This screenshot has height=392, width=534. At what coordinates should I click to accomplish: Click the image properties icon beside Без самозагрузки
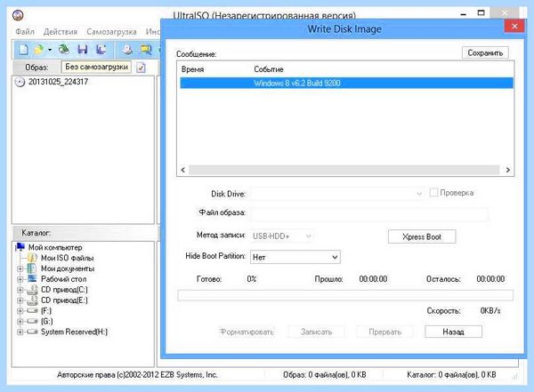click(x=141, y=68)
